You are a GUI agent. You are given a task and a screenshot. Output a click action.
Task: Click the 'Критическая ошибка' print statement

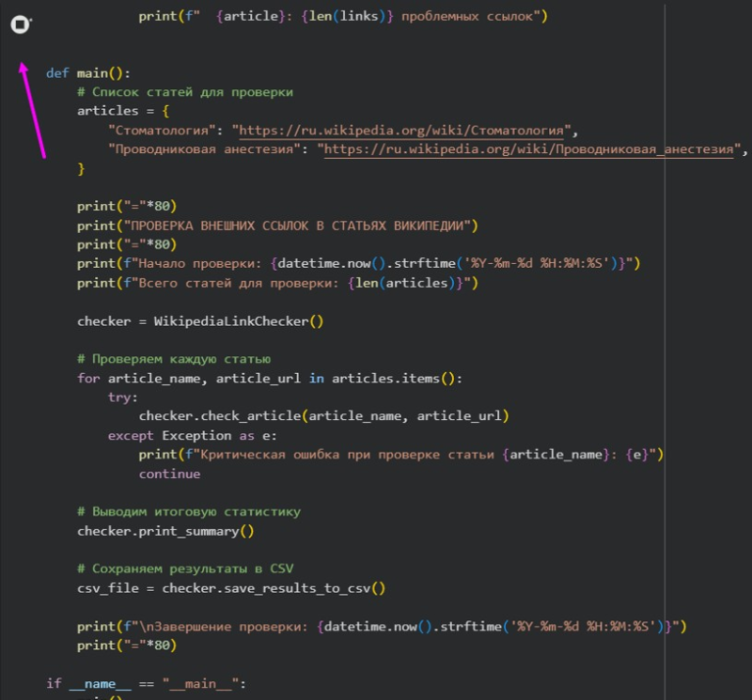click(x=401, y=455)
